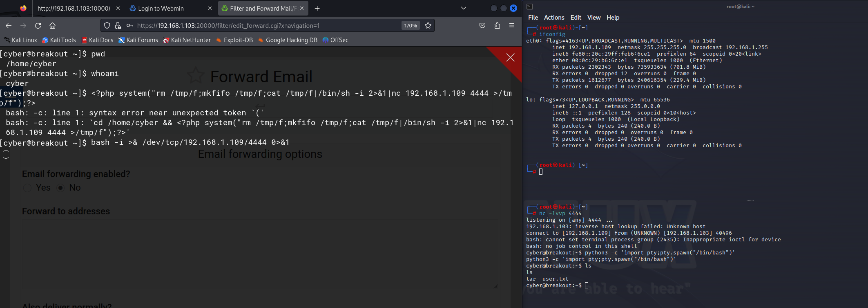Open the terminal File menu
Image resolution: width=868 pixels, height=308 pixels.
(x=533, y=18)
